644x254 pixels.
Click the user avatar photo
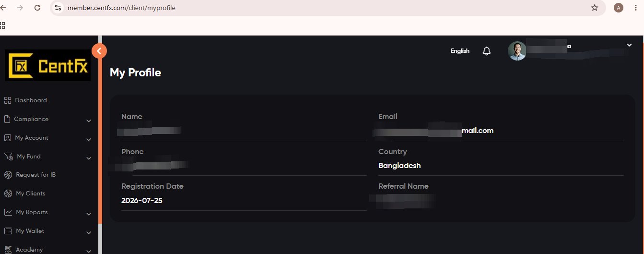[517, 51]
